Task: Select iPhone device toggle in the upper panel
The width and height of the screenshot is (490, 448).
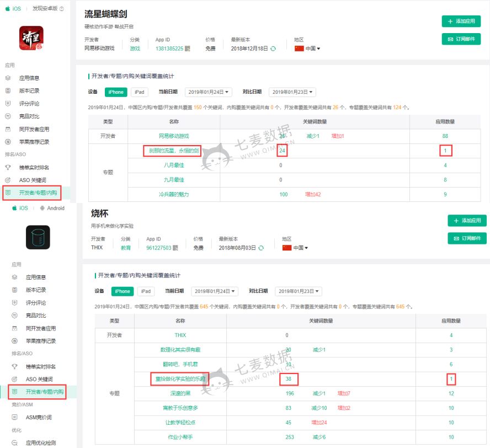Action: (116, 92)
